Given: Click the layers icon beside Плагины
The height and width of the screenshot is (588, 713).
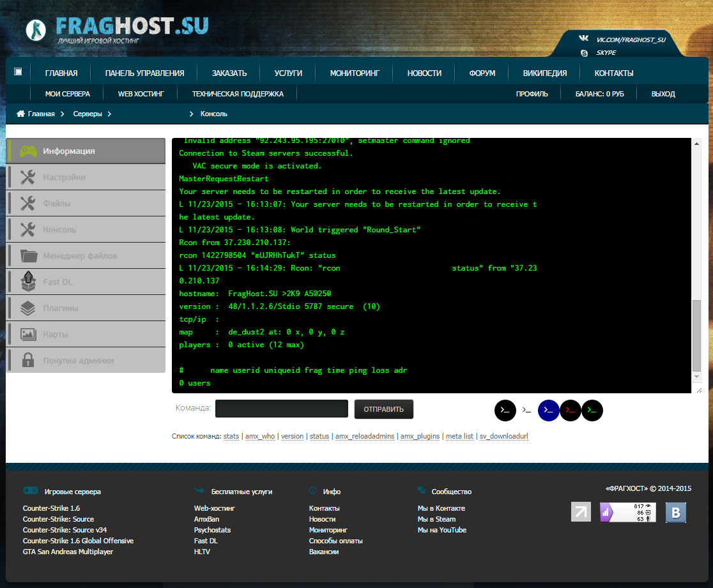Looking at the screenshot, I should tap(27, 308).
